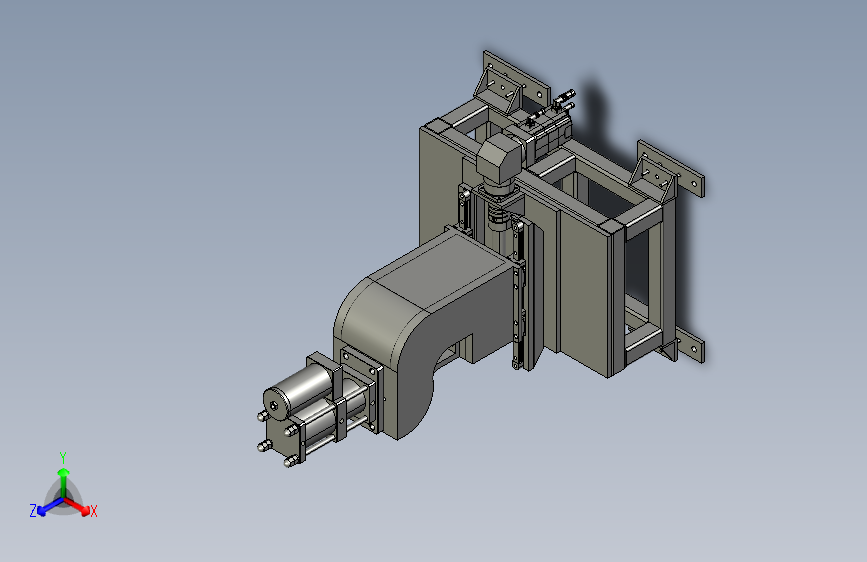This screenshot has height=562, width=867.
Task: Select the Y label of the orientation triad
Action: tap(63, 458)
